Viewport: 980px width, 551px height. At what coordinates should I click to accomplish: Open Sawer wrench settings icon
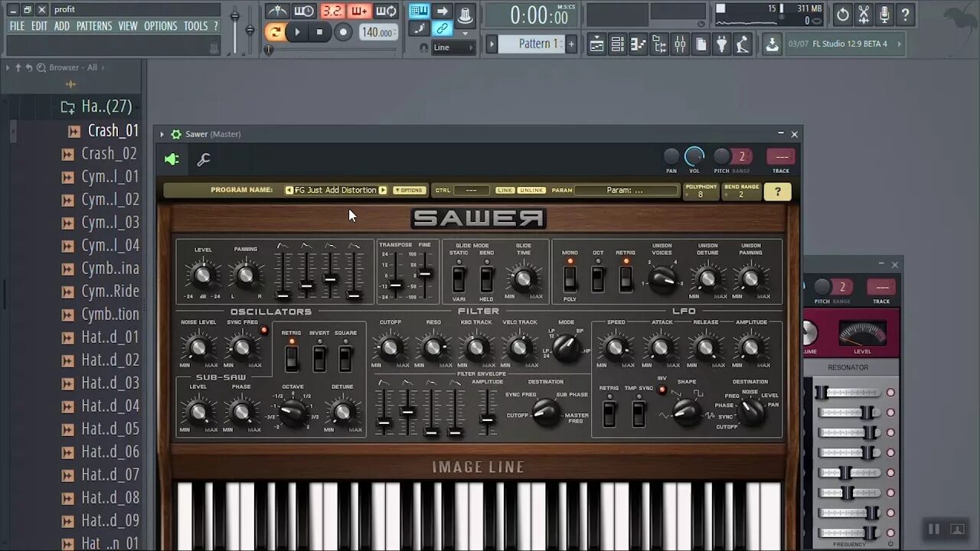pyautogui.click(x=204, y=159)
